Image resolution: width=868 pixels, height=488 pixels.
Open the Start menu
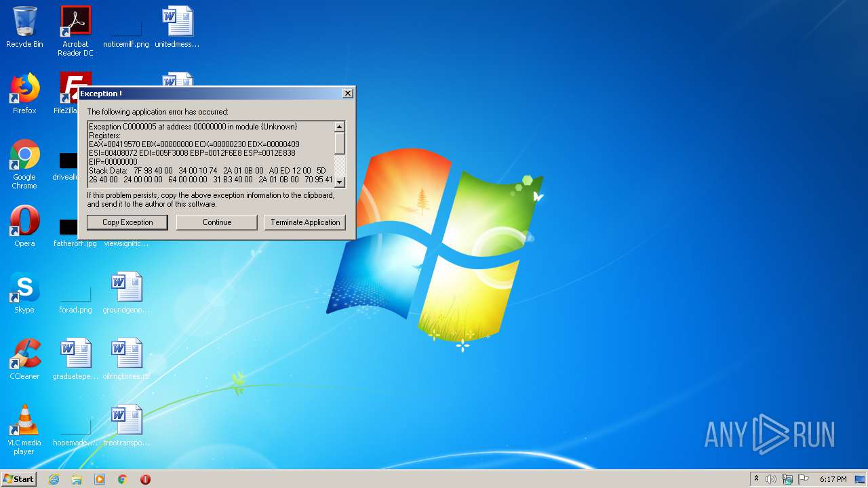[18, 479]
